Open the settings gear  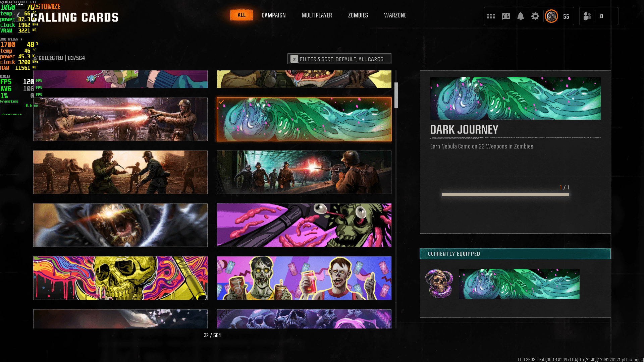pos(535,16)
